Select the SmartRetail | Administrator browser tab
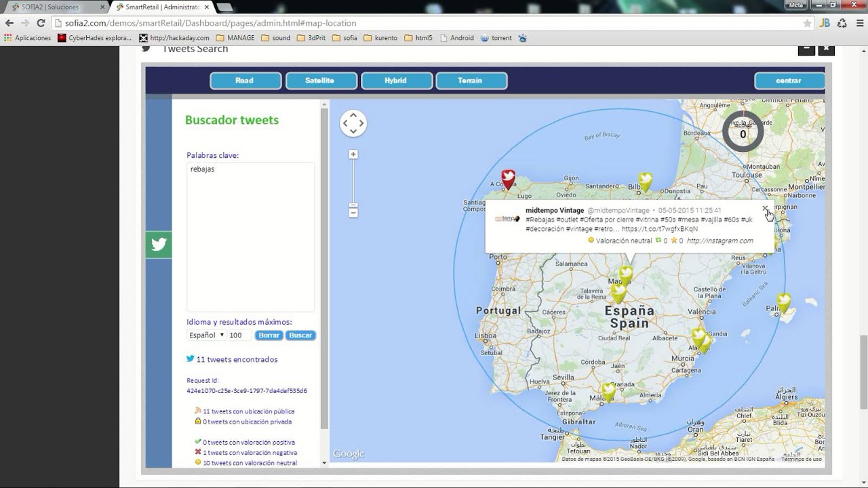The image size is (868, 488). (x=161, y=7)
